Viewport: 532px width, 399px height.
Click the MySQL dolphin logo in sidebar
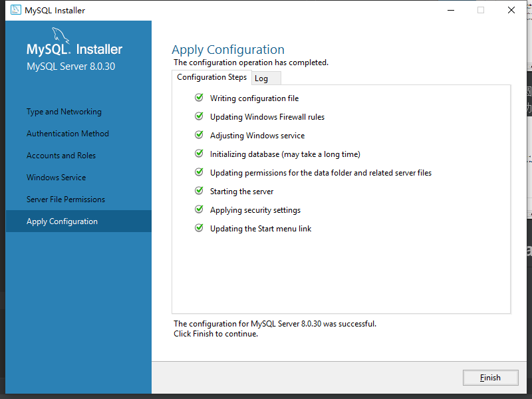[61, 35]
